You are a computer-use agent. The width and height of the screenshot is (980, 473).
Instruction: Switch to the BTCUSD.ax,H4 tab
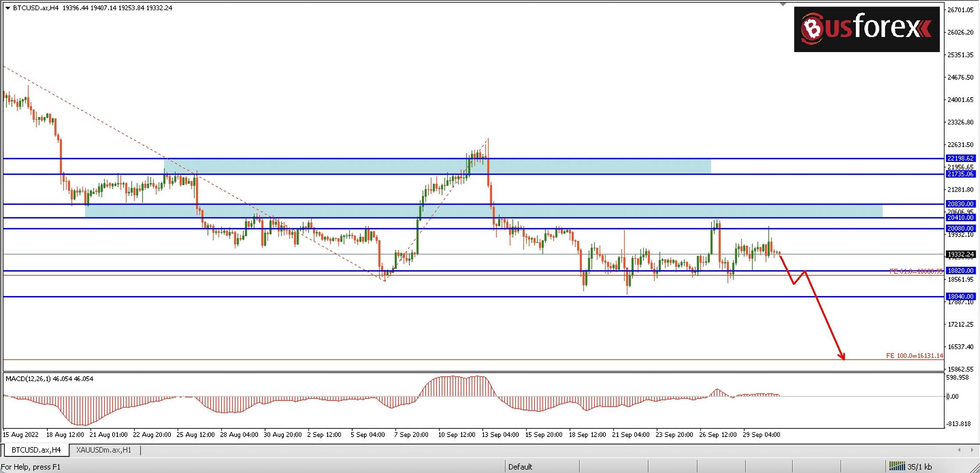click(x=36, y=450)
